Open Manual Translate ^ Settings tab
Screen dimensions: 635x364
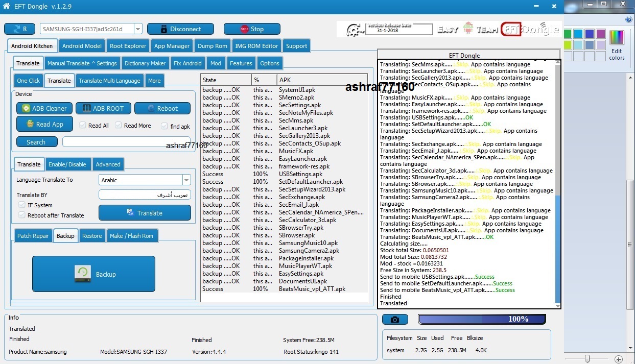click(82, 63)
